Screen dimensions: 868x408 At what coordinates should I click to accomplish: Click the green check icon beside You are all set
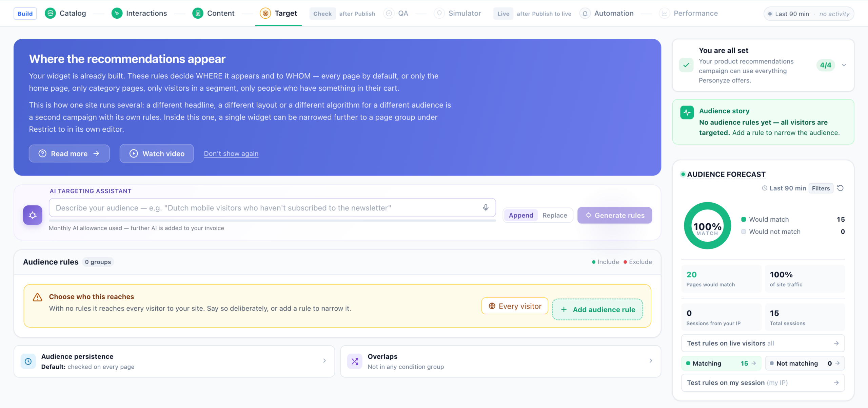(686, 65)
